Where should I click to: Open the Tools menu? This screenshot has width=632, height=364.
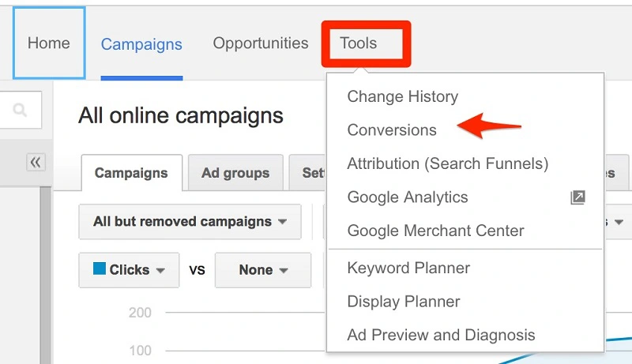coord(359,43)
